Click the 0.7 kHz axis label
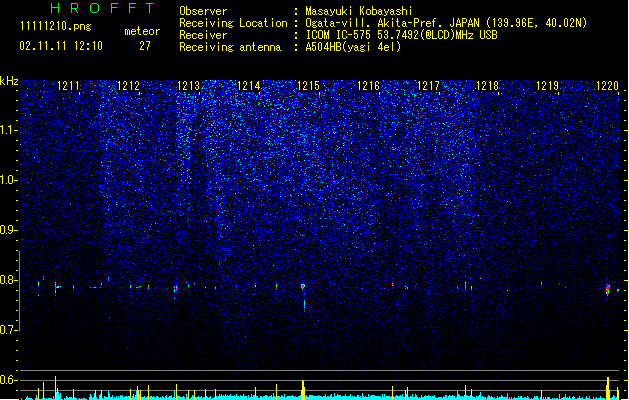This screenshot has width=629, height=400. click(x=8, y=330)
